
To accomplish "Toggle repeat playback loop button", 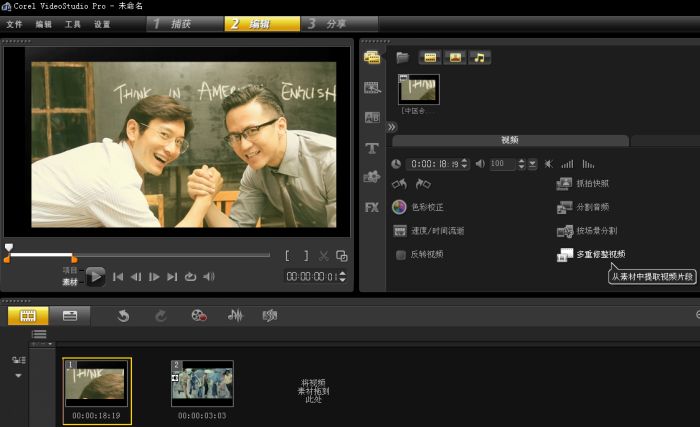I will pos(190,277).
